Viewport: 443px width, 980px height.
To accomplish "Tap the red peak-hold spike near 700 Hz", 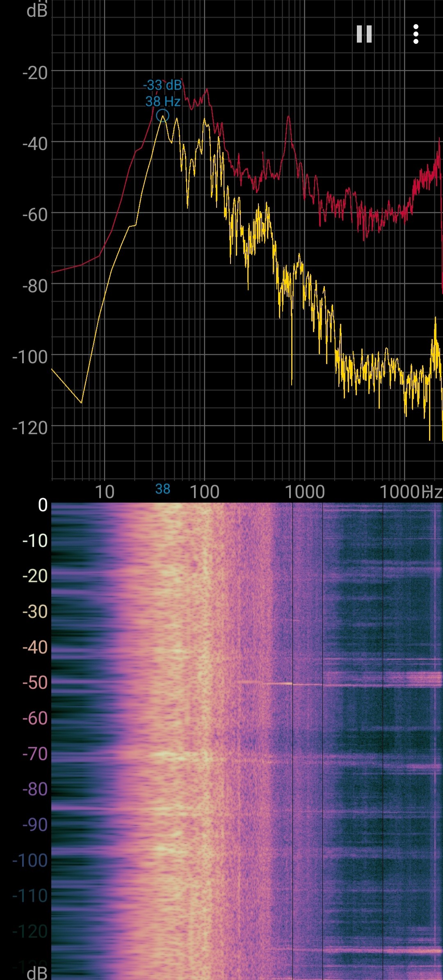I will (x=289, y=119).
